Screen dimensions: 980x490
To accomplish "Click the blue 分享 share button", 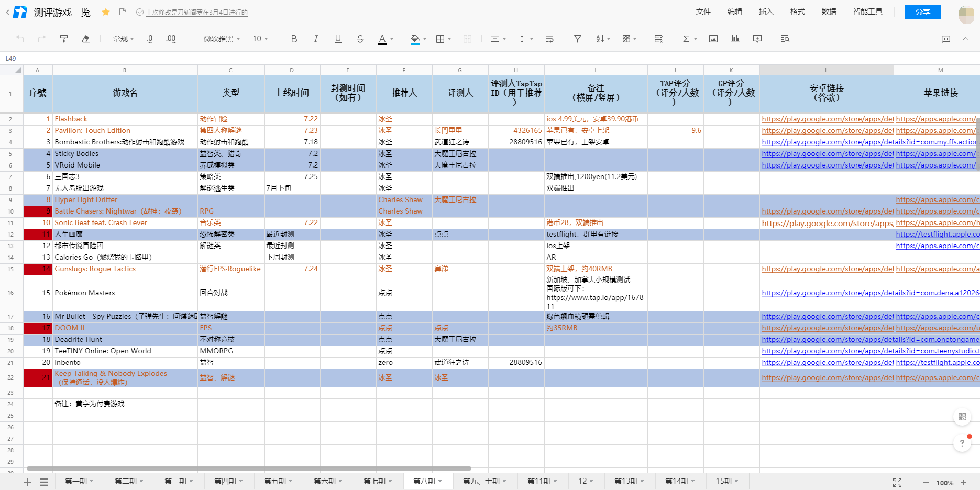I will point(922,12).
